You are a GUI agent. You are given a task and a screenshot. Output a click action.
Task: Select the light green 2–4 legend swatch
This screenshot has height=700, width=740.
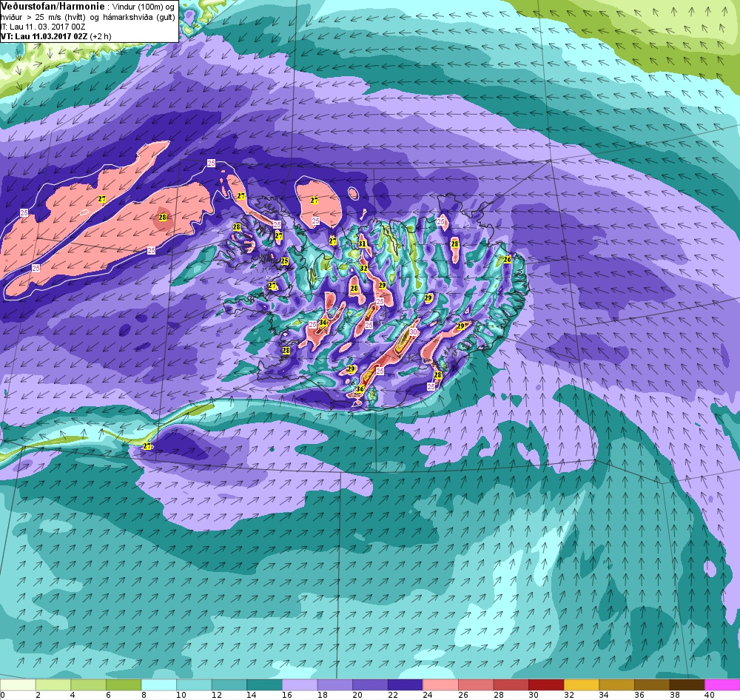coord(53,685)
